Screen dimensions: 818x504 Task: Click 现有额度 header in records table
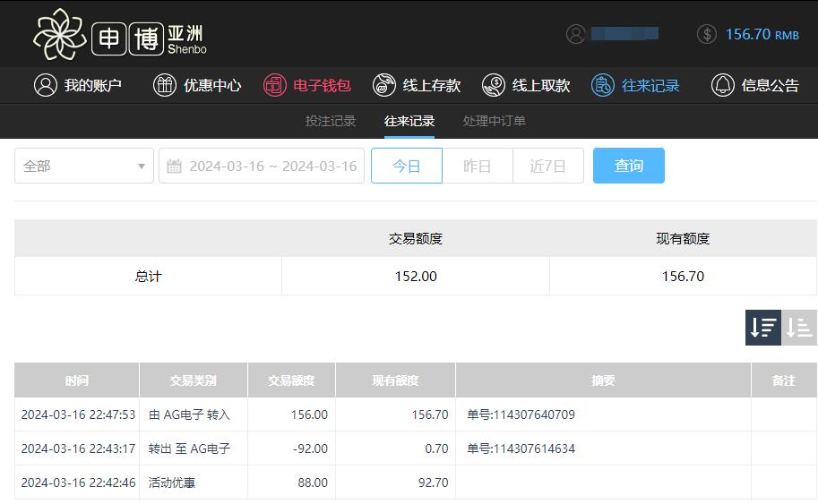[x=395, y=380]
